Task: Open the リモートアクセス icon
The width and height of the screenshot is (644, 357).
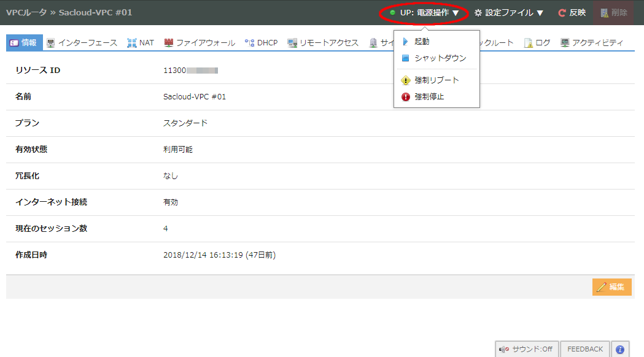Action: (293, 42)
